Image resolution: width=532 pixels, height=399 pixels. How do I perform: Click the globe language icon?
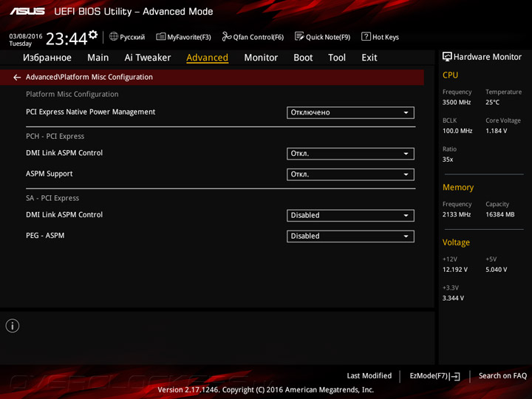point(114,36)
